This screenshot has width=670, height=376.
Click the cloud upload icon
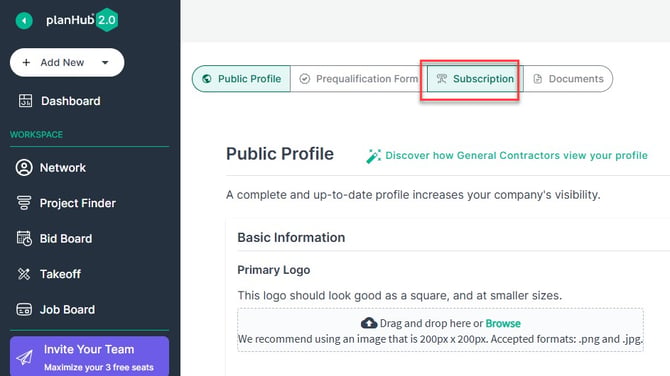pyautogui.click(x=369, y=323)
